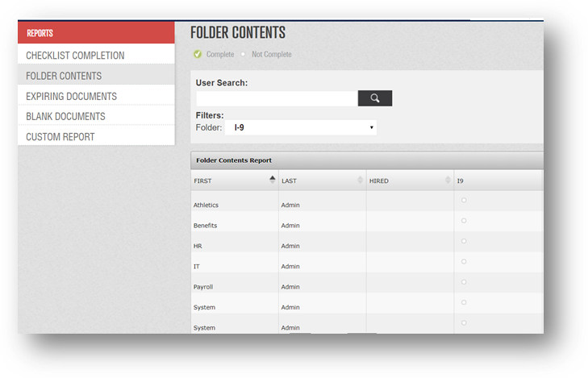Click I9 circle for HR Admin
The height and width of the screenshot is (378, 588).
pyautogui.click(x=464, y=241)
